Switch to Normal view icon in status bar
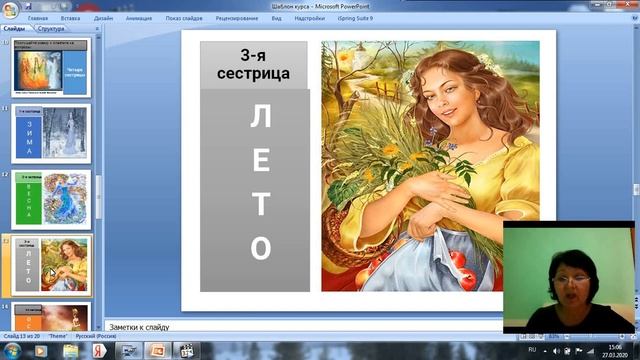The height and width of the screenshot is (360, 640). pyautogui.click(x=524, y=337)
